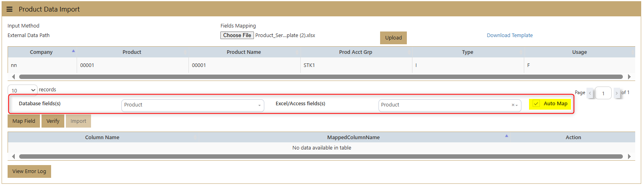Click the Verify button

tap(53, 121)
